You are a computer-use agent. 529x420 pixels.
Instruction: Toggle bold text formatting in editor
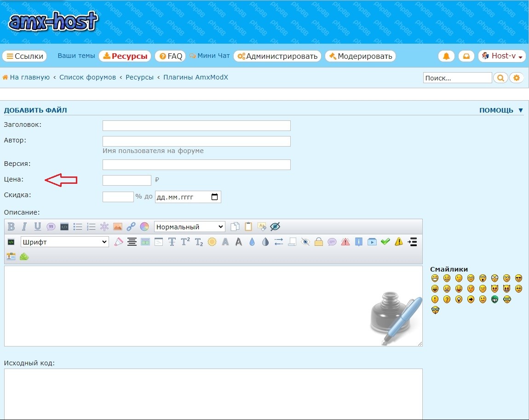pos(11,227)
